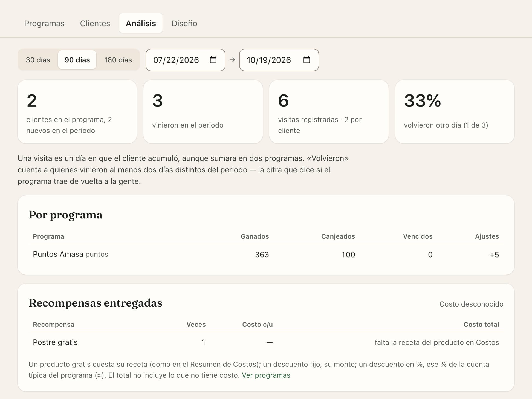
Task: Click the Postre gratis reward row
Action: click(x=266, y=342)
